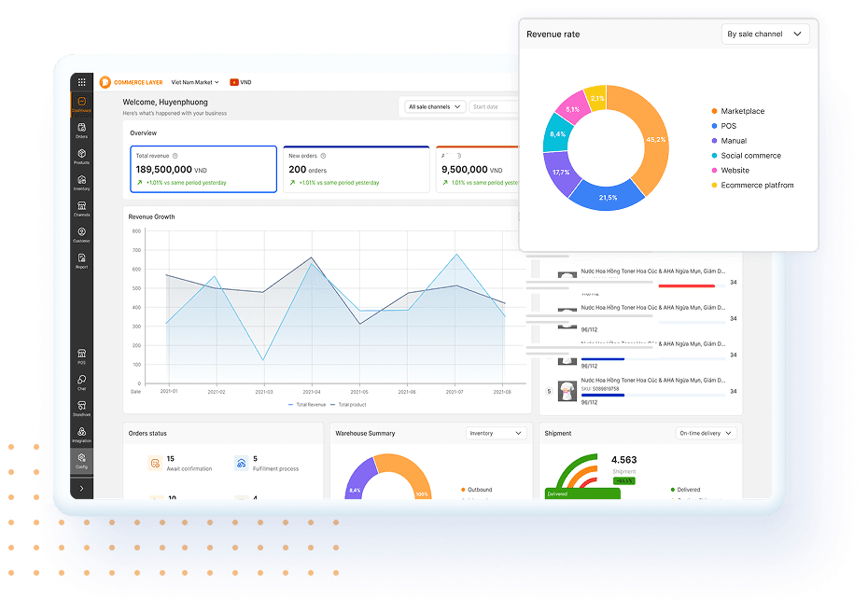Image resolution: width=868 pixels, height=612 pixels.
Task: Toggle the Delivered legend under Shipment
Action: pyautogui.click(x=688, y=488)
